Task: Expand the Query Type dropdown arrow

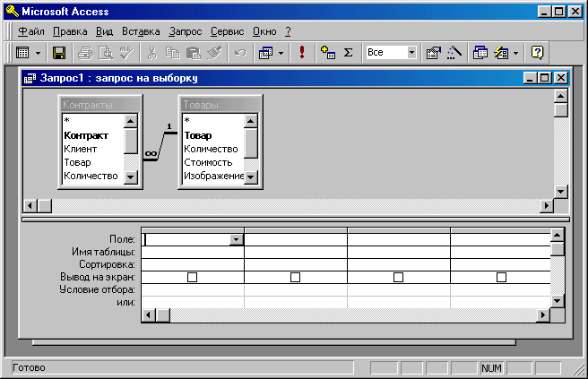Action: pyautogui.click(x=281, y=53)
